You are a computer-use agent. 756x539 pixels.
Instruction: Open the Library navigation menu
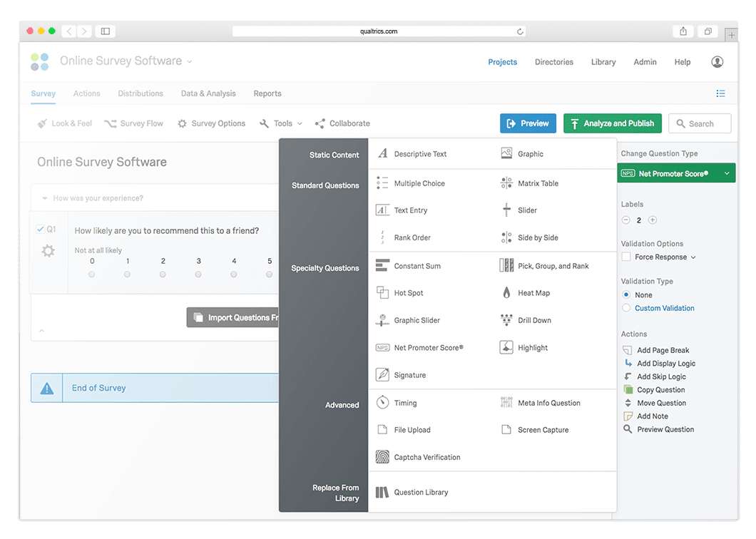(x=603, y=62)
